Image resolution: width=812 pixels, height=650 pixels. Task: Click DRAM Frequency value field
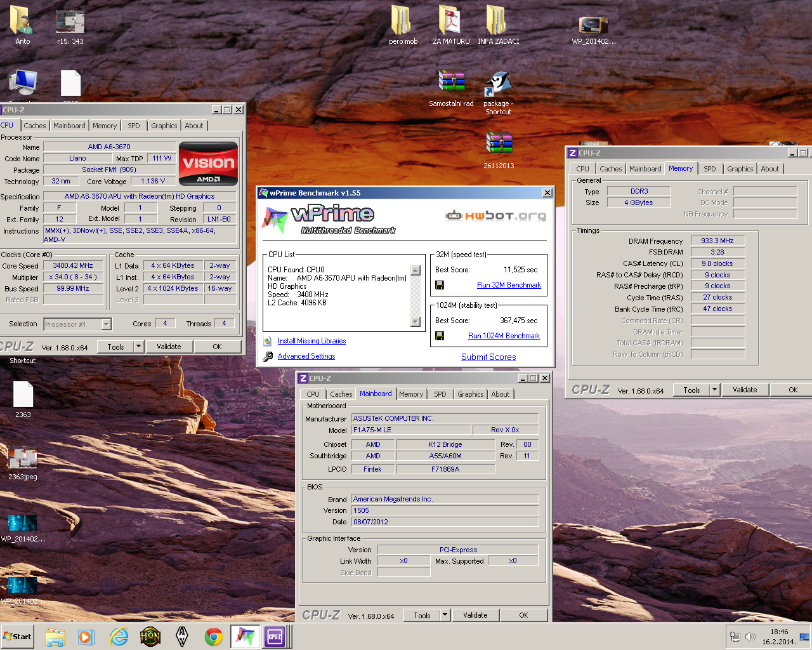(x=717, y=241)
